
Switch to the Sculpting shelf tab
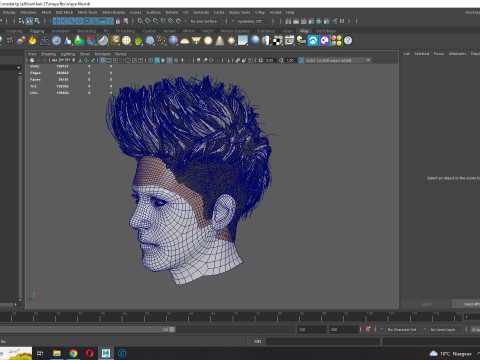(14, 31)
